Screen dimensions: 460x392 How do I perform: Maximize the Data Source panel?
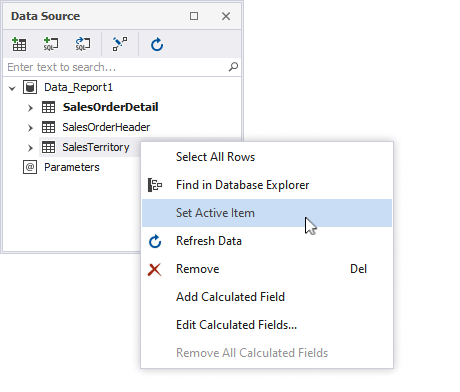[194, 16]
